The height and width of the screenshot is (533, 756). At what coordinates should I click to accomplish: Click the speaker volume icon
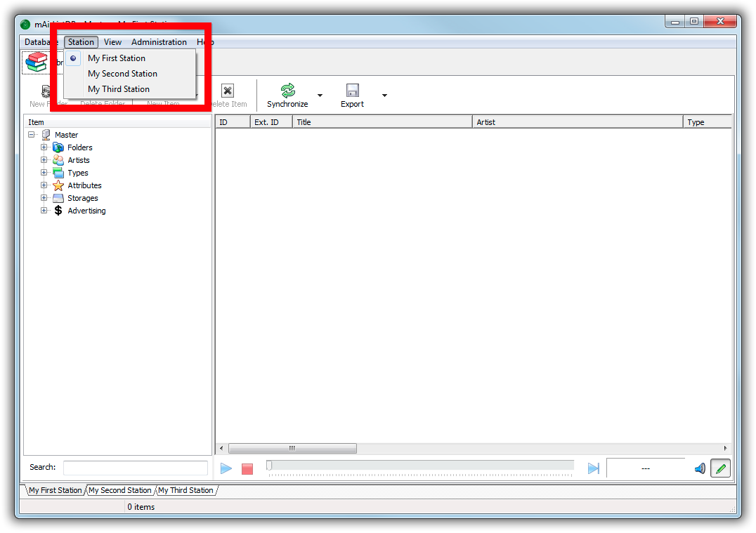pos(700,468)
